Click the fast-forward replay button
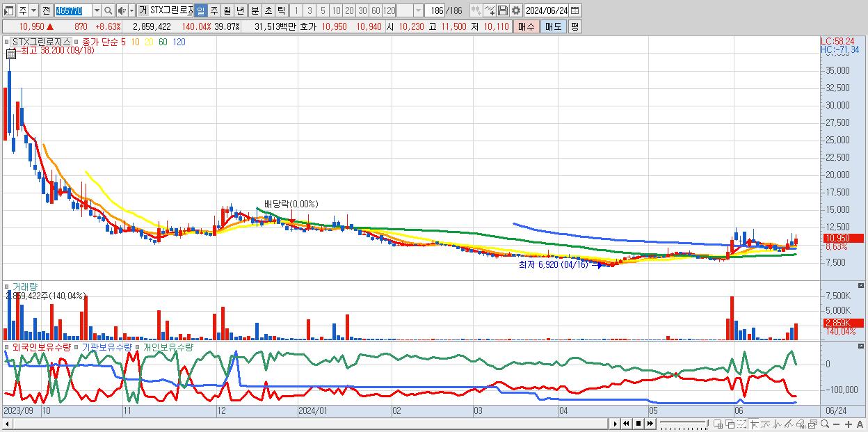Viewport: 868px width, 432px height. coord(650,424)
